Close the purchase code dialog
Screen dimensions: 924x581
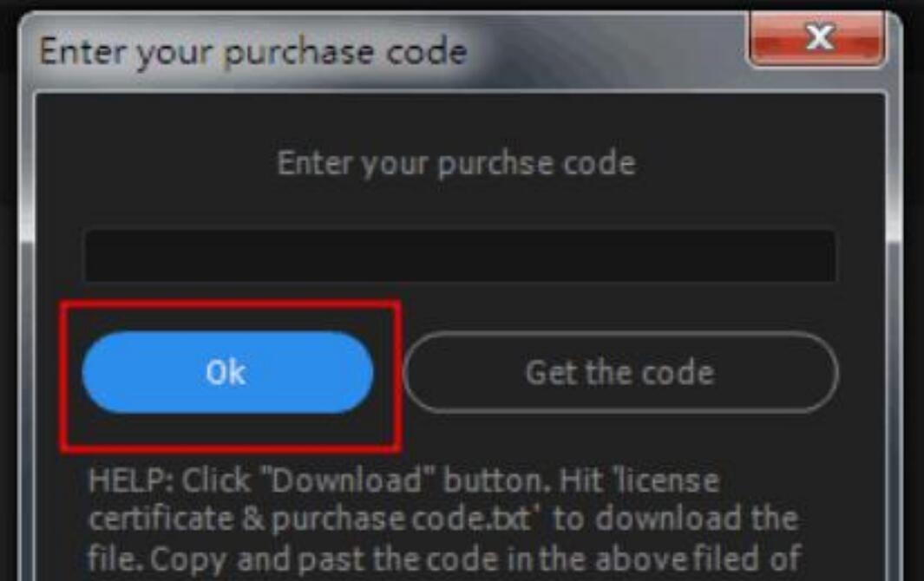[817, 38]
